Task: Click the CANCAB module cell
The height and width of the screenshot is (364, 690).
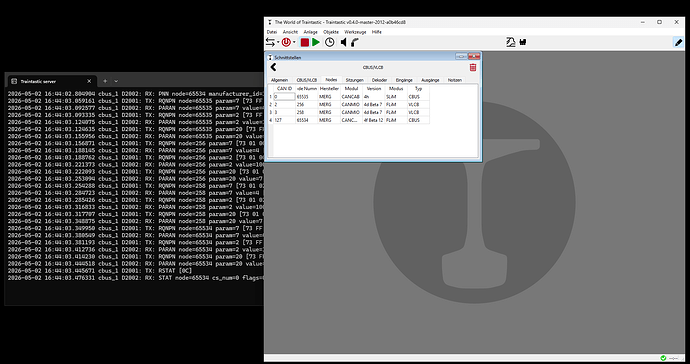Action: pyautogui.click(x=351, y=96)
